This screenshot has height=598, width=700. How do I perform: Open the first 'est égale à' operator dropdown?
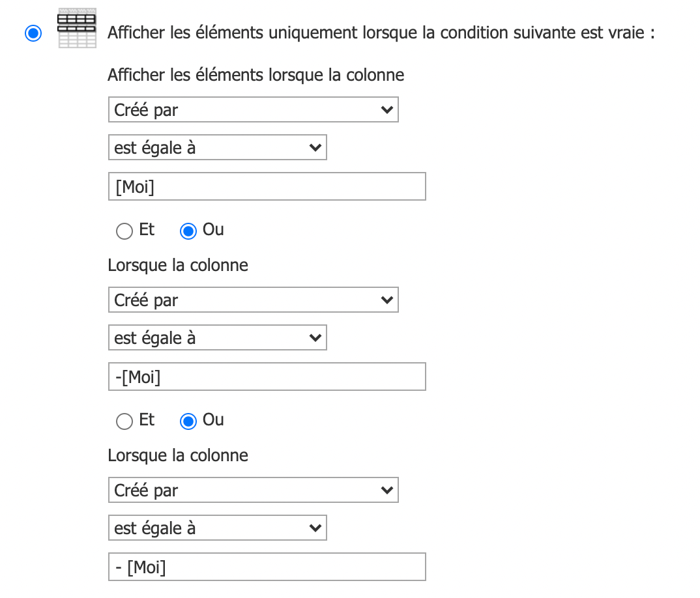(218, 148)
